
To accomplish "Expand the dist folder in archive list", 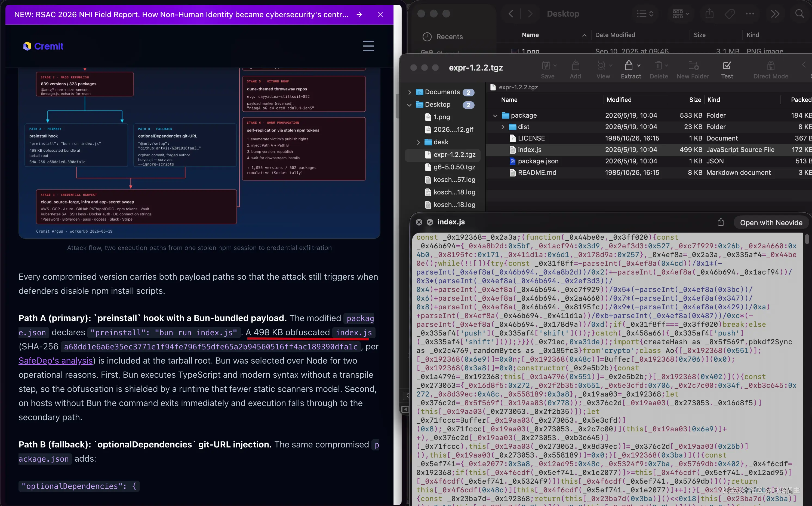I will [502, 127].
